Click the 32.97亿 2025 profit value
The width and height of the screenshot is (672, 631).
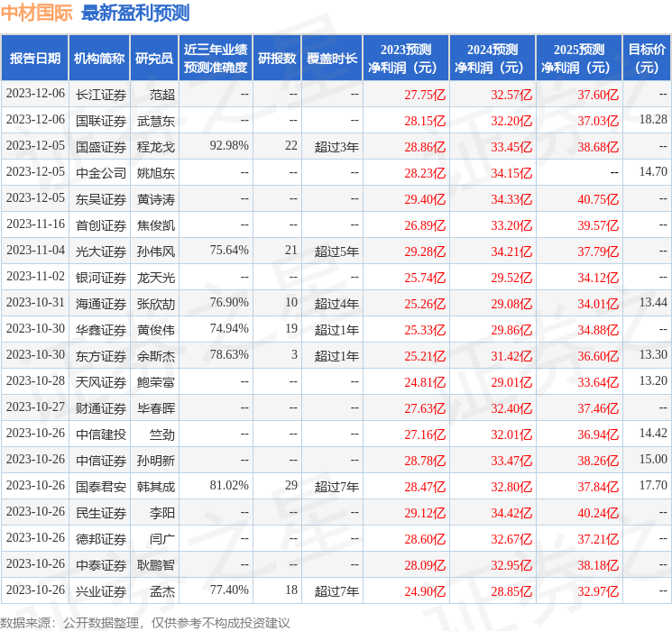pyautogui.click(x=598, y=591)
